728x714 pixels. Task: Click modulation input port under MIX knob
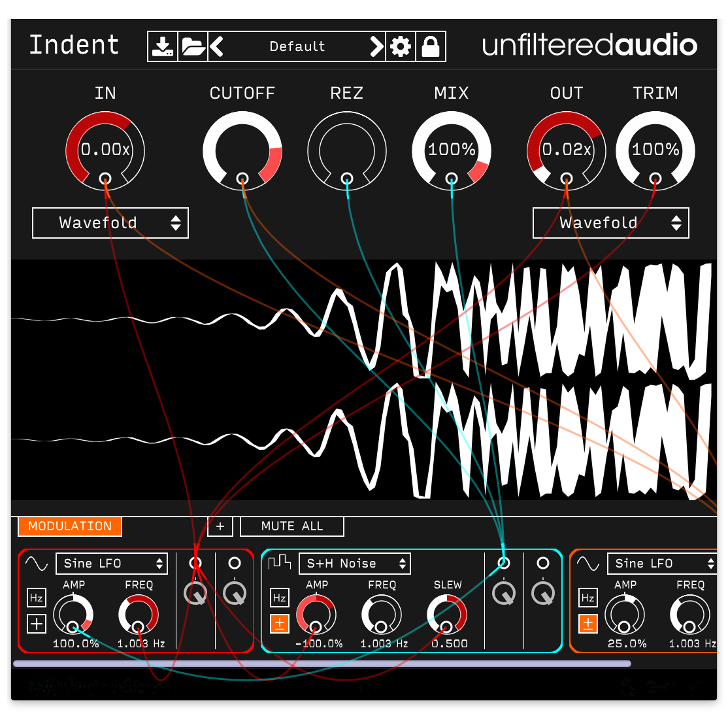pos(452,178)
